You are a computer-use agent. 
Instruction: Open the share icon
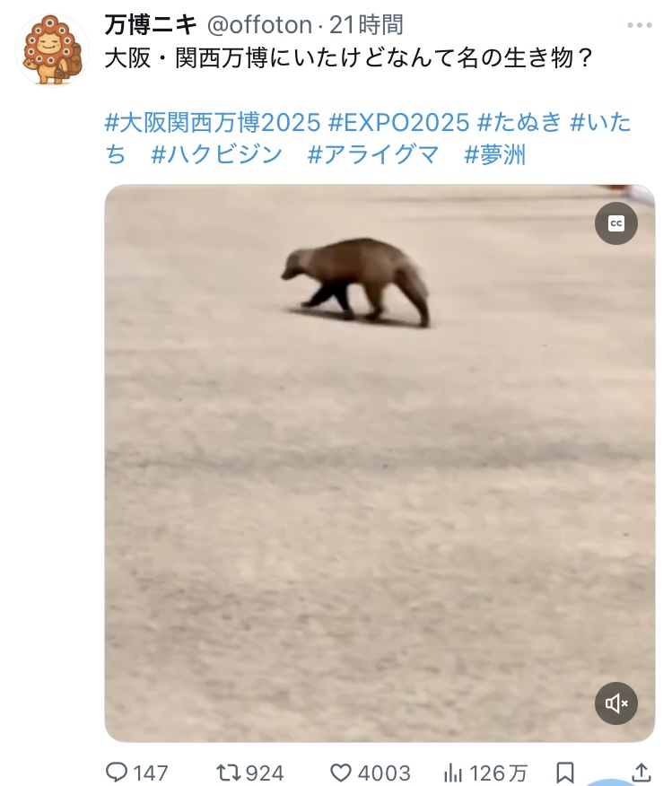pyautogui.click(x=641, y=772)
